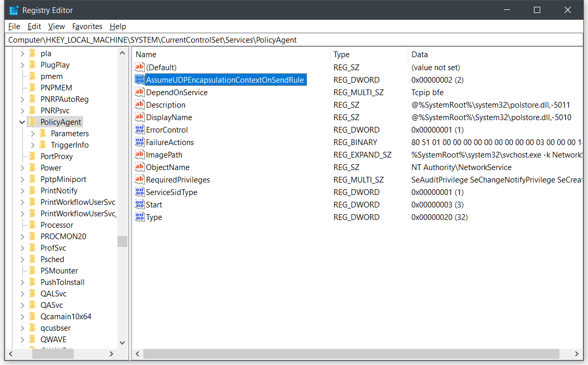Click the AssumeUDPEncapsulationContextOnSendRule DWORD icon
The height and width of the screenshot is (365, 588).
pyautogui.click(x=140, y=80)
